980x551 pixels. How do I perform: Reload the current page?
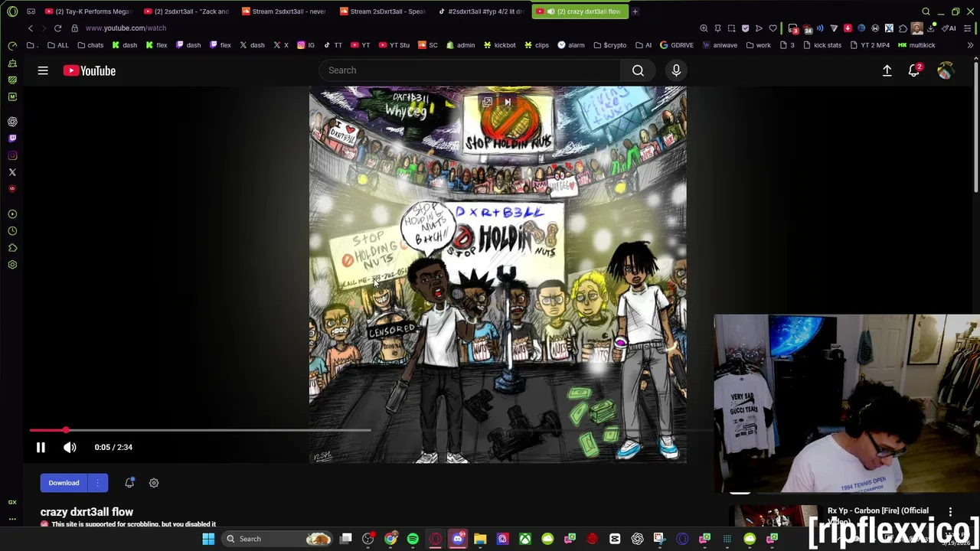(x=57, y=28)
